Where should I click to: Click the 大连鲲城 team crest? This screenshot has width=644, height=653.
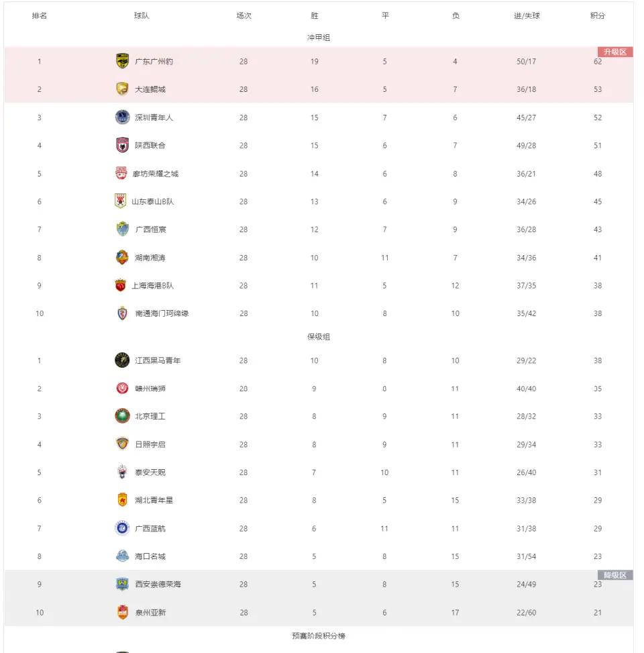point(122,89)
